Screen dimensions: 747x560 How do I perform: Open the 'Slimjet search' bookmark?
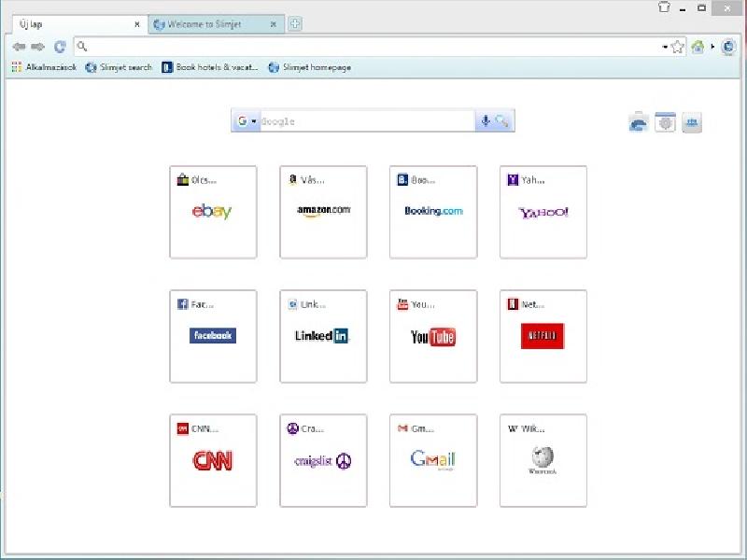[119, 67]
